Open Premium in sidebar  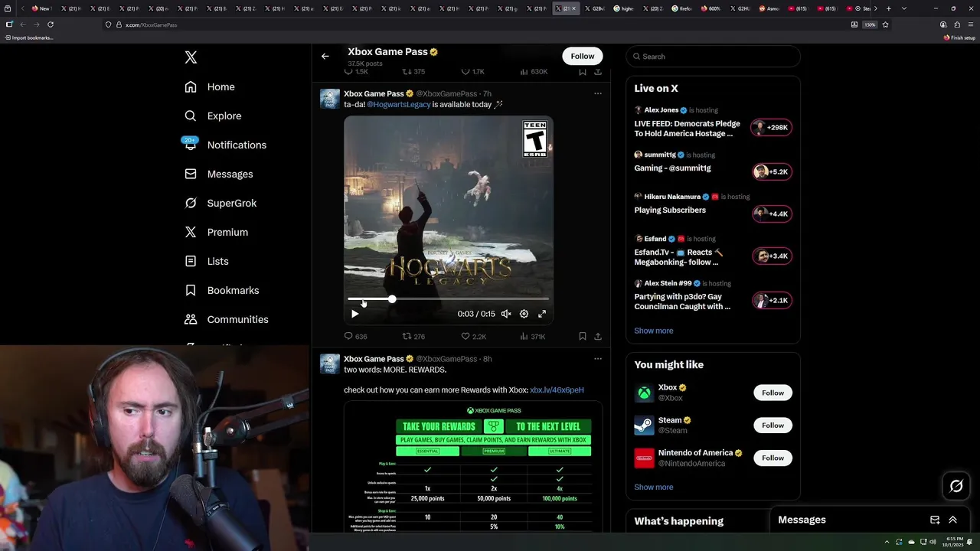pyautogui.click(x=216, y=233)
